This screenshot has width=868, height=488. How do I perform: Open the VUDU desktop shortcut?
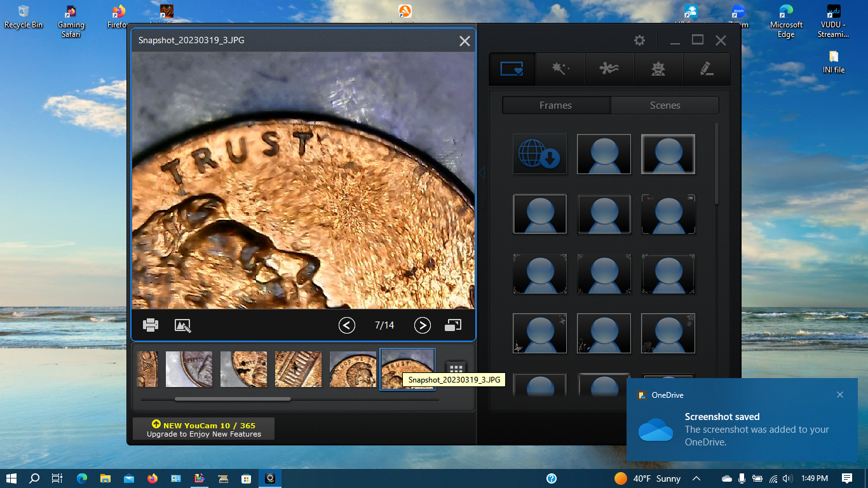click(834, 21)
